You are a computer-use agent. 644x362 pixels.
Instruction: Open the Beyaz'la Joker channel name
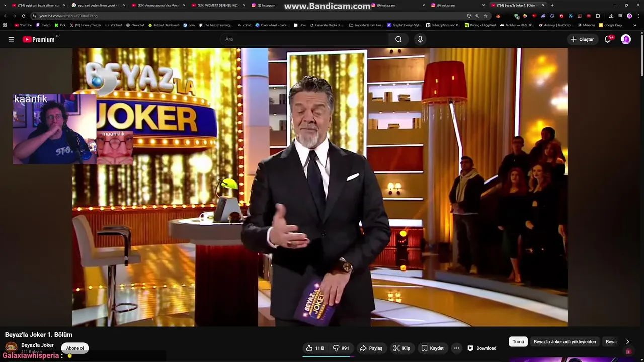(x=37, y=345)
